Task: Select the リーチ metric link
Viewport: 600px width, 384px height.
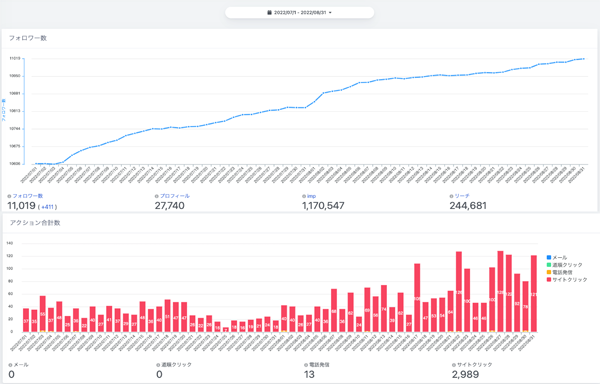Action: [x=462, y=196]
